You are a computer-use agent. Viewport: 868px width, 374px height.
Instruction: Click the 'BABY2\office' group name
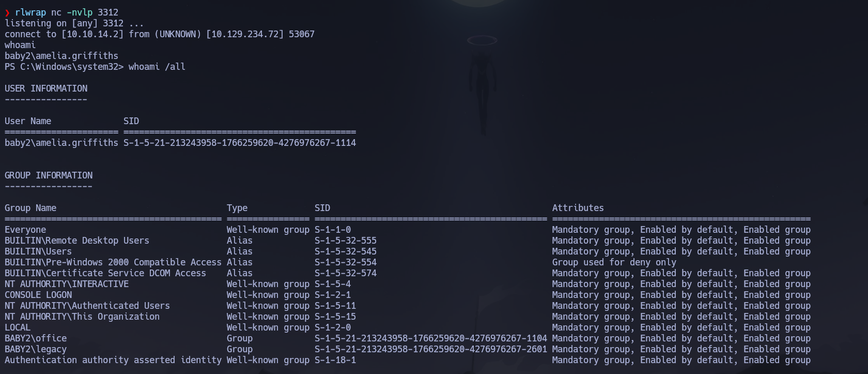(x=36, y=338)
